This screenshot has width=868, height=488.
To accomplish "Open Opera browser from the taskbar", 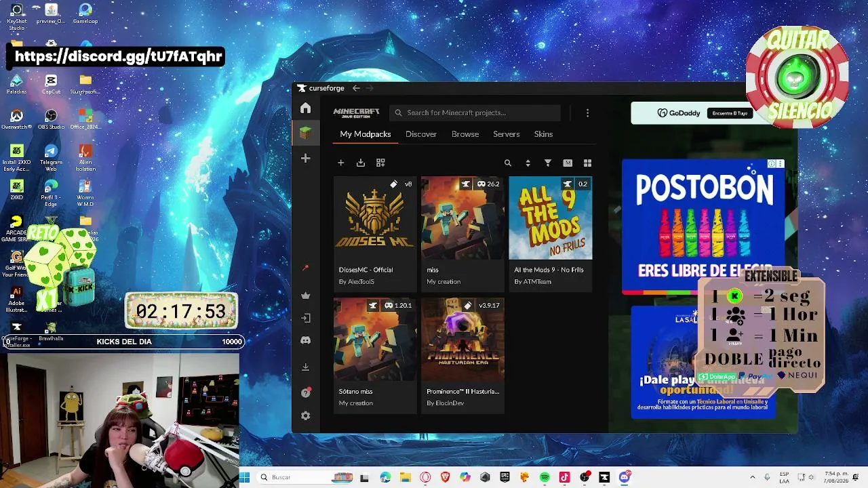I will tap(425, 477).
